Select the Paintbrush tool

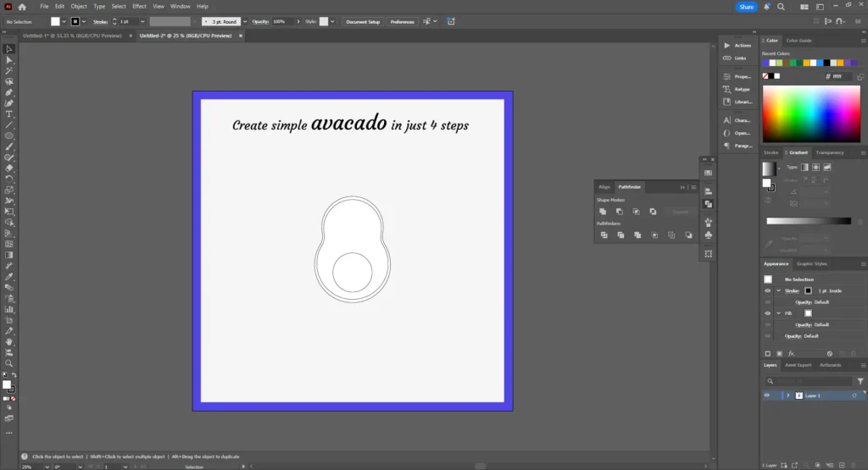(x=8, y=147)
